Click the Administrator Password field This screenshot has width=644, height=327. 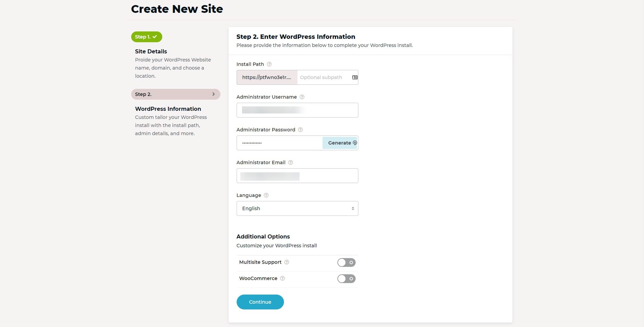click(280, 143)
